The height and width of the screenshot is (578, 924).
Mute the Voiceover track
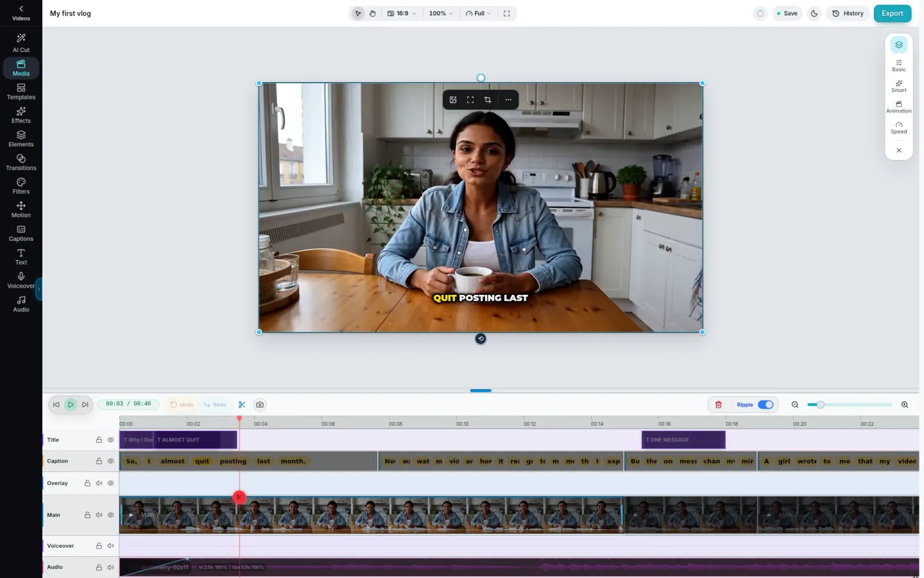click(x=110, y=546)
